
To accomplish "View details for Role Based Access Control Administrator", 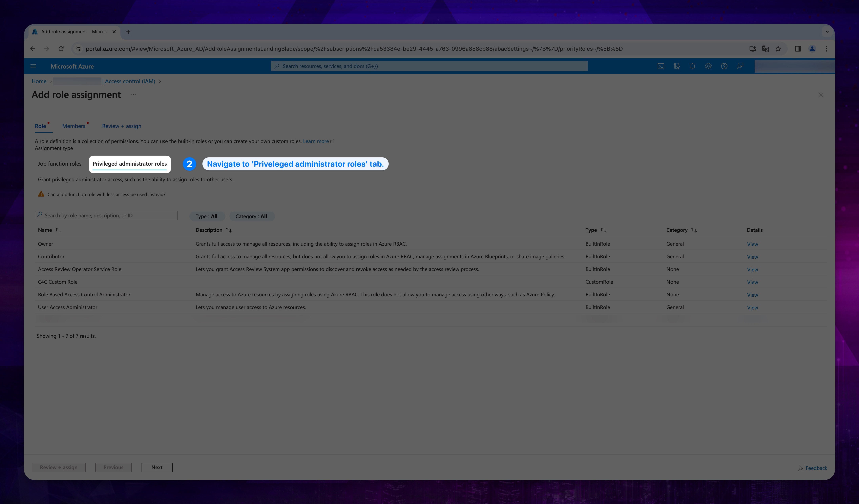I will 752,295.
